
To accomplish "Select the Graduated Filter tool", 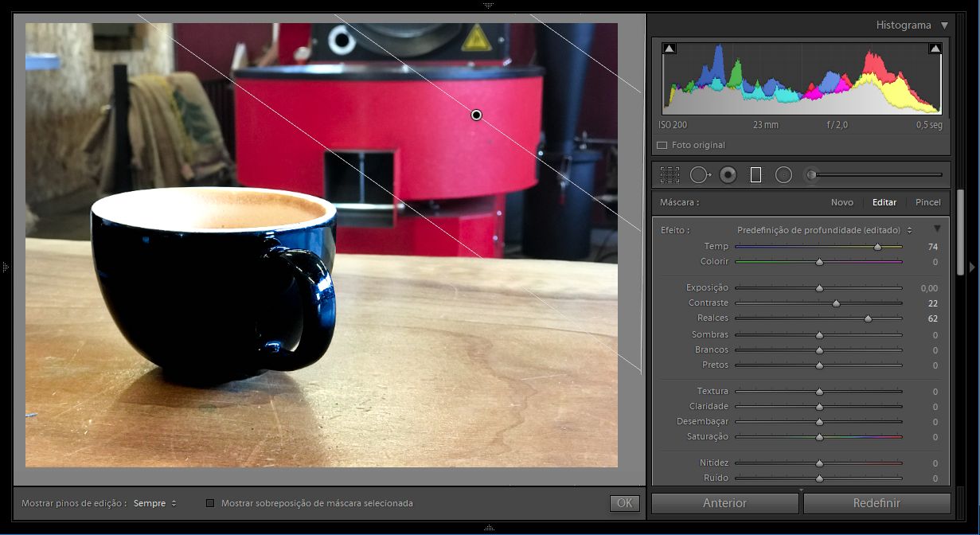I will 756,174.
